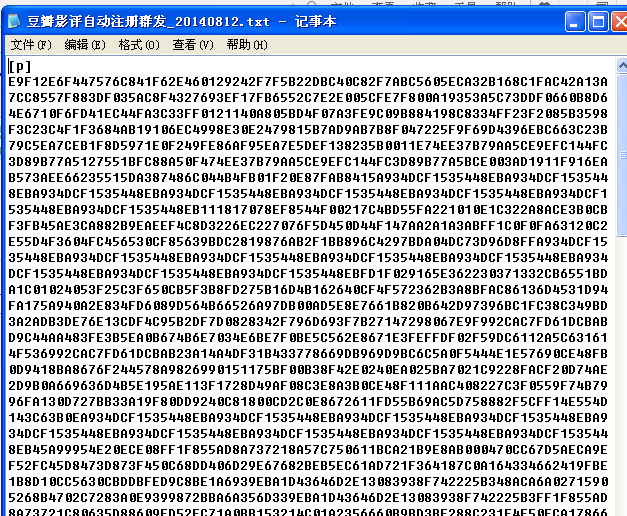
Task: Click the line starting with A1C01024053F25C3
Action: [308, 290]
